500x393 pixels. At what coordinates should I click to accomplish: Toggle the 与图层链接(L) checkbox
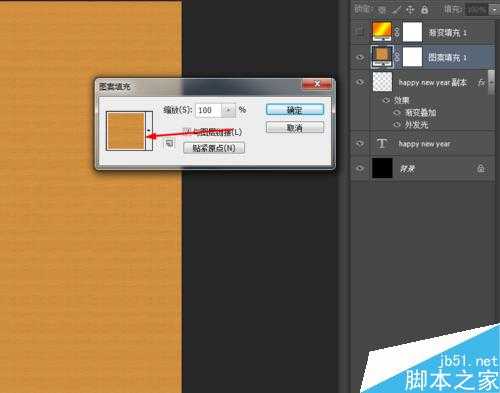click(187, 131)
